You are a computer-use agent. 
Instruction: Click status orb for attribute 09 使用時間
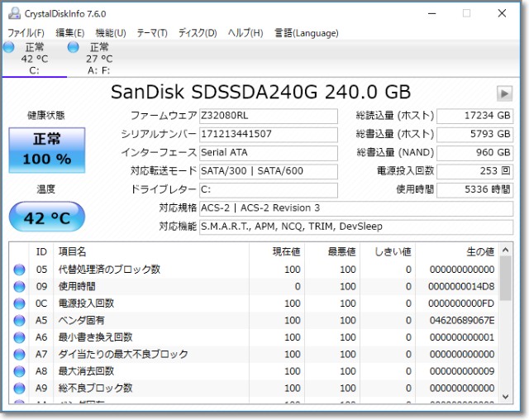pos(19,286)
